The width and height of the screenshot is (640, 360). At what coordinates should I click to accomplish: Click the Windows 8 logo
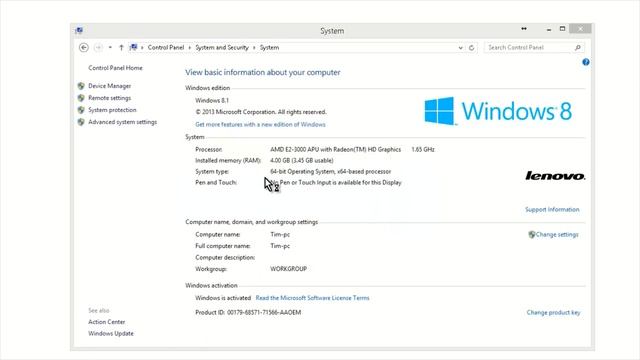[x=498, y=111]
